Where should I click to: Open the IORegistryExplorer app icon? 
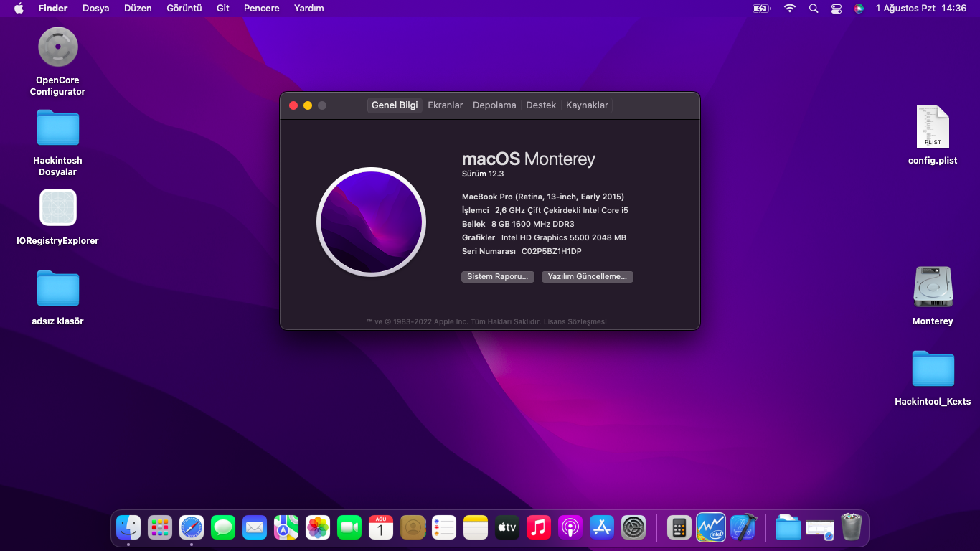coord(57,208)
